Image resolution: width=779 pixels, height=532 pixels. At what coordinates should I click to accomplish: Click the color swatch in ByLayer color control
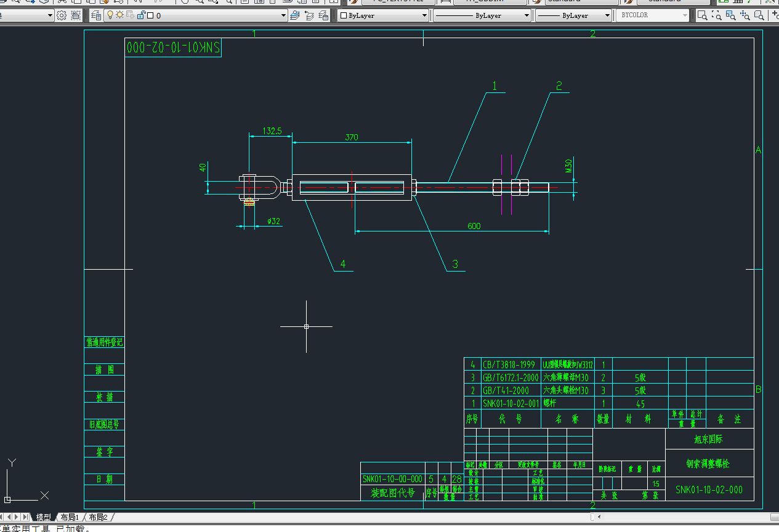[x=344, y=15]
